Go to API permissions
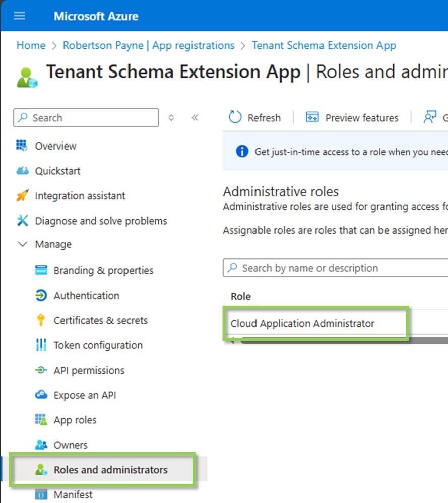The image size is (448, 503). [x=89, y=370]
